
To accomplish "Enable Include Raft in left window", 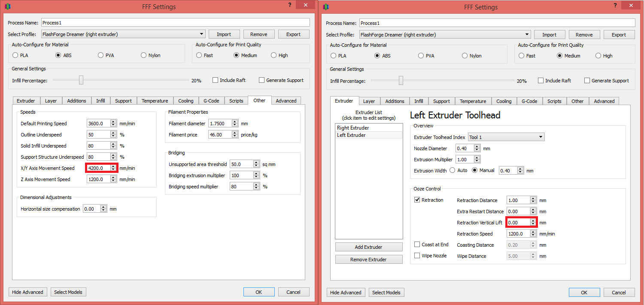I will (x=216, y=80).
